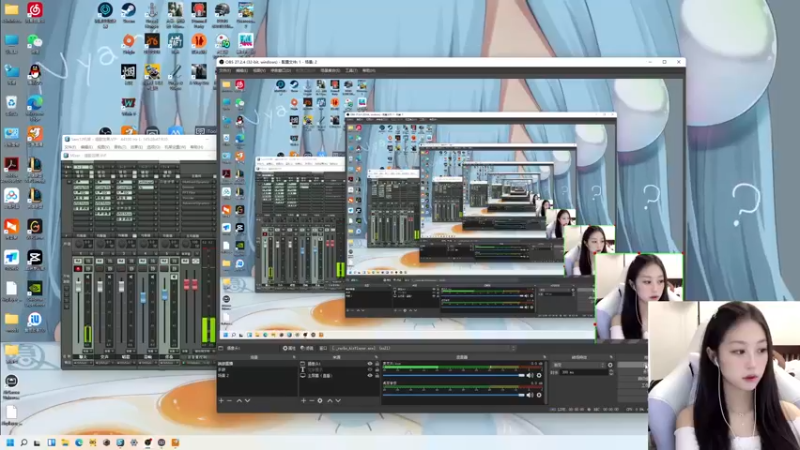Viewport: 800px width, 450px height.
Task: Adjust Mic/Aux volume slider in OBS
Action: [454, 376]
